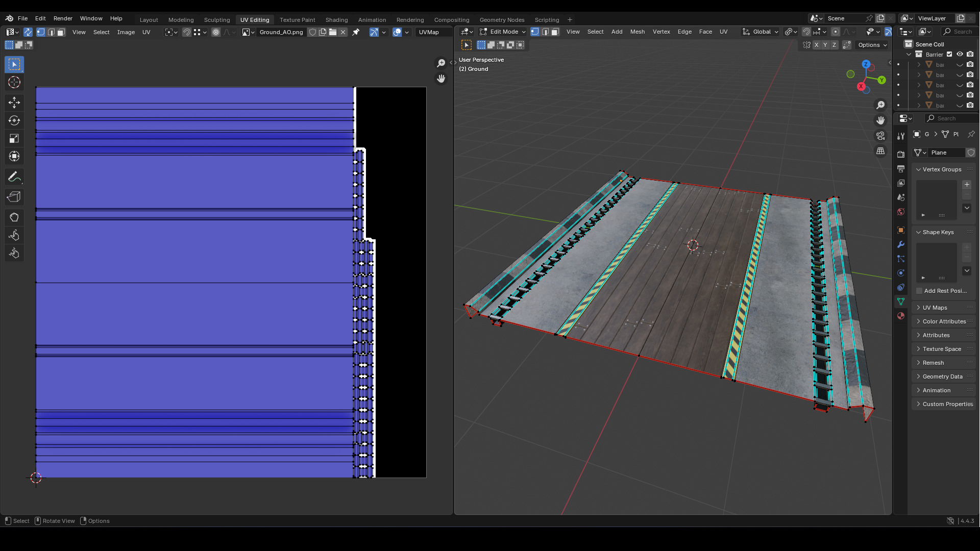Toggle Barrier collection exclude checkbox
The height and width of the screenshot is (551, 980).
coord(949,55)
